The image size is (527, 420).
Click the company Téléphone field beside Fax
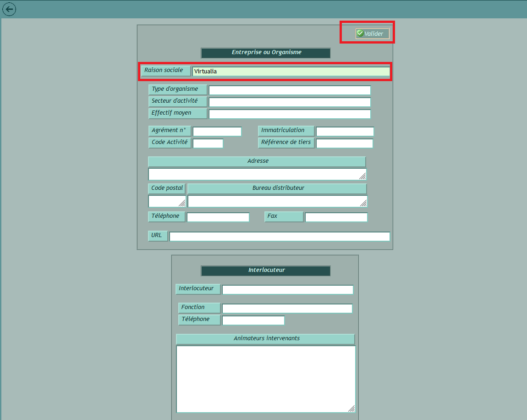tap(218, 217)
